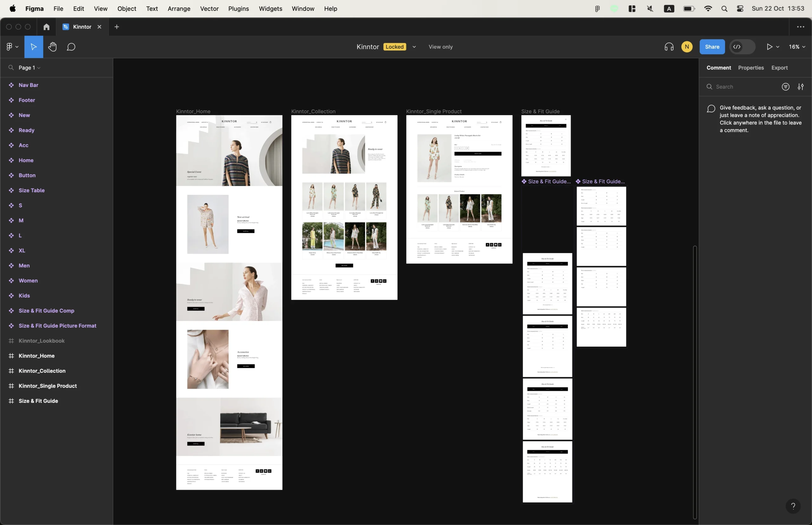
Task: Open the 16% zoom dropdown
Action: (x=797, y=47)
